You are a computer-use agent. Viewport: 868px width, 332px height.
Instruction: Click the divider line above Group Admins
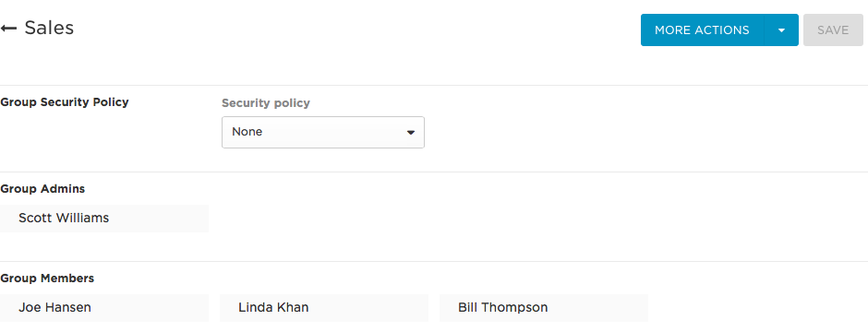pyautogui.click(x=434, y=172)
